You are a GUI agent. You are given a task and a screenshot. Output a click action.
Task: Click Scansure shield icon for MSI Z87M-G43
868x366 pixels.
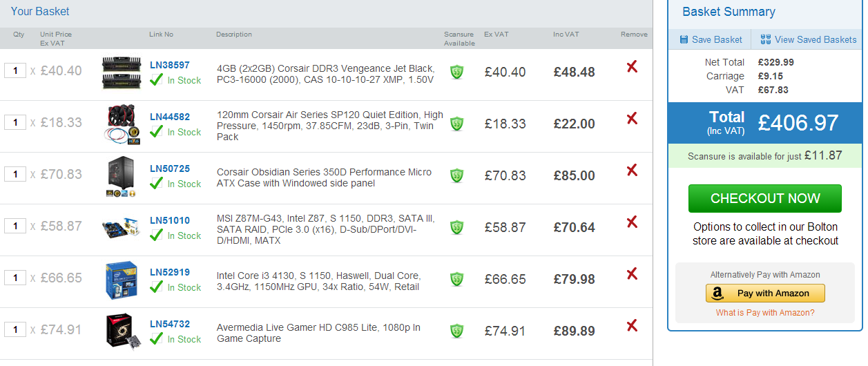pos(456,227)
